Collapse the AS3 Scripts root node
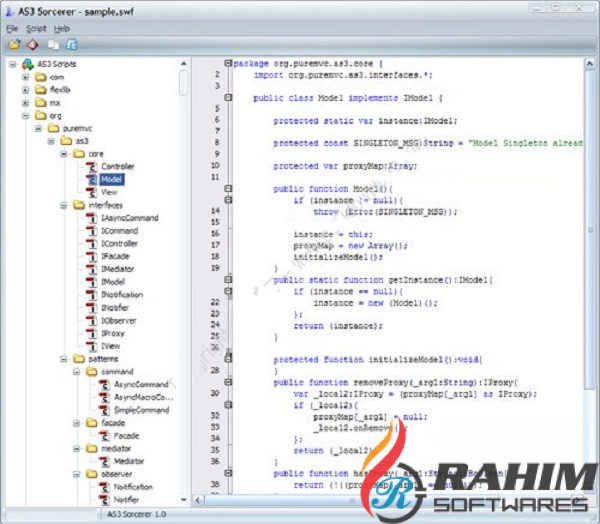The height and width of the screenshot is (524, 600). pyautogui.click(x=13, y=64)
